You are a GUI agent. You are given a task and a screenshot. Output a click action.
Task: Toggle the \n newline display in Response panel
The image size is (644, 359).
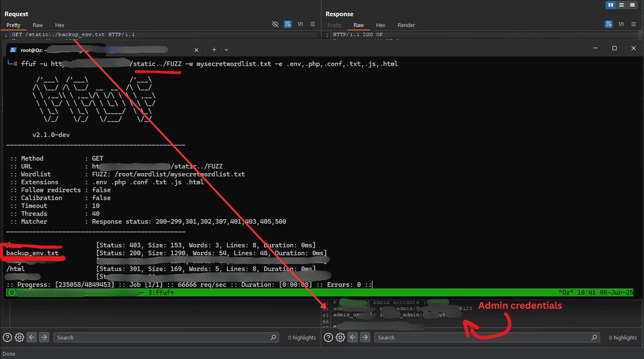click(x=621, y=24)
